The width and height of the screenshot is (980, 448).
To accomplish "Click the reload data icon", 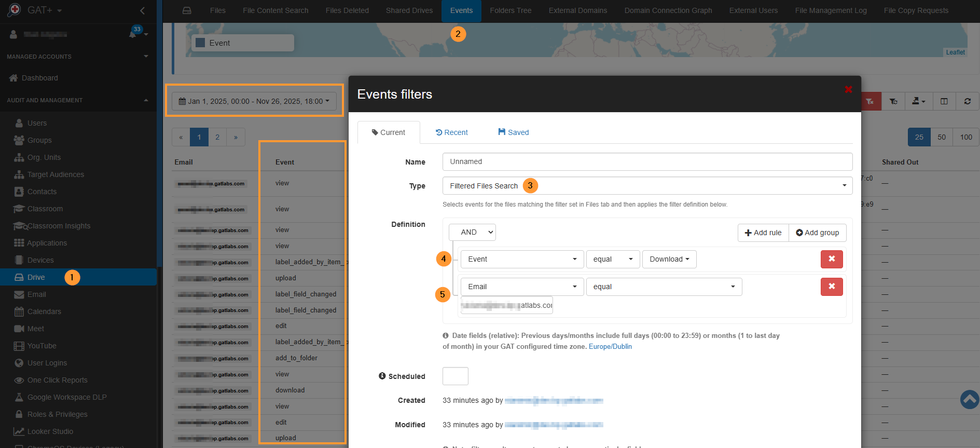I will pos(967,101).
